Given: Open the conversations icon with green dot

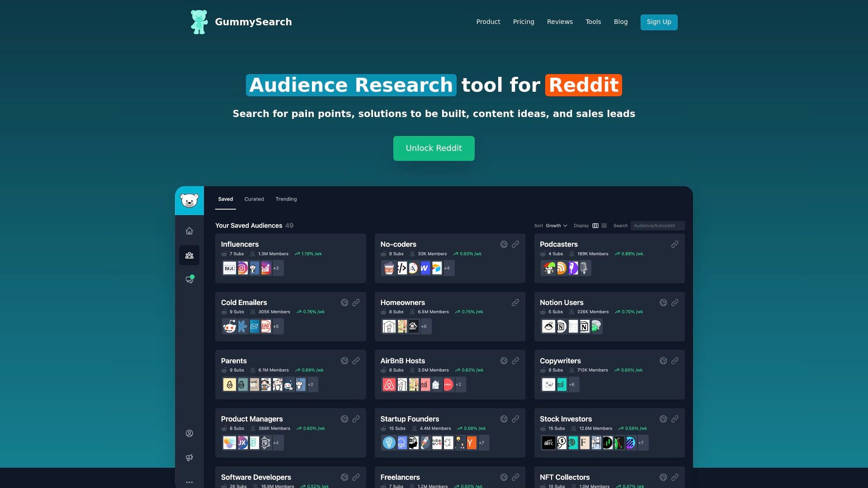Looking at the screenshot, I should pos(189,280).
